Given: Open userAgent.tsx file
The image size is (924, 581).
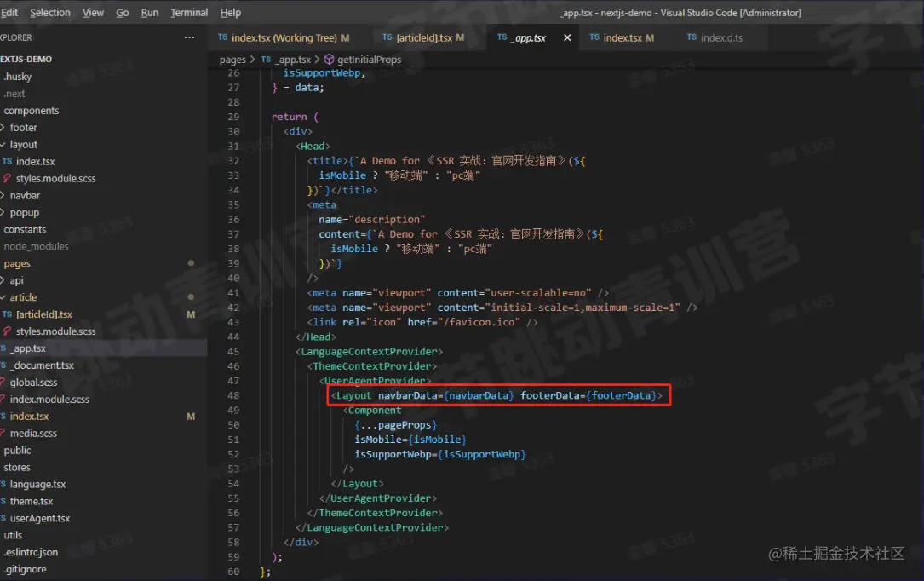Looking at the screenshot, I should [40, 519].
